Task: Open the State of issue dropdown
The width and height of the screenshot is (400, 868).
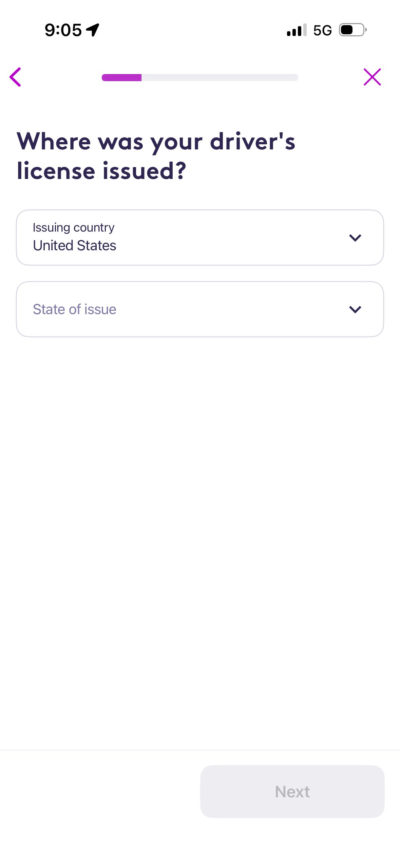Action: coord(200,309)
